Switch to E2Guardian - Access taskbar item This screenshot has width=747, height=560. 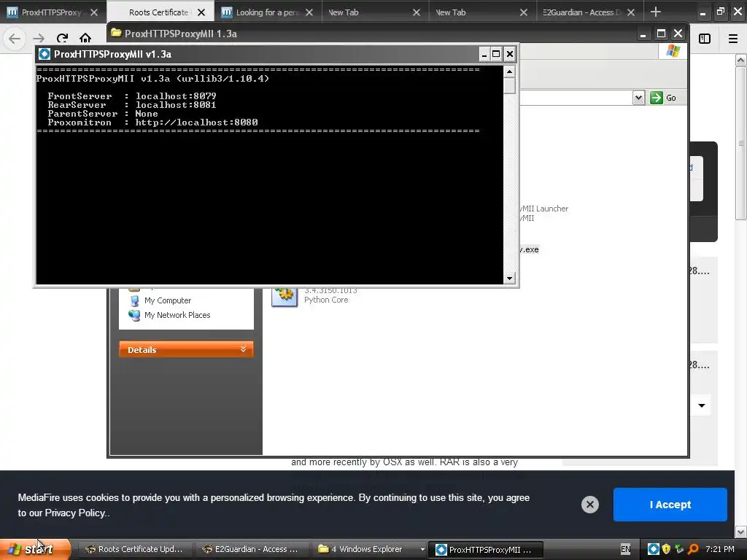[x=251, y=549]
